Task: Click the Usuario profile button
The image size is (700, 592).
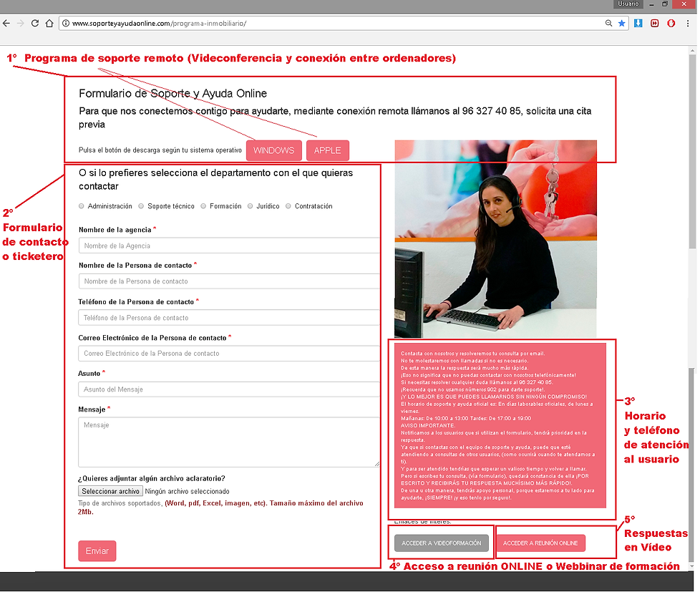Action: pyautogui.click(x=628, y=4)
